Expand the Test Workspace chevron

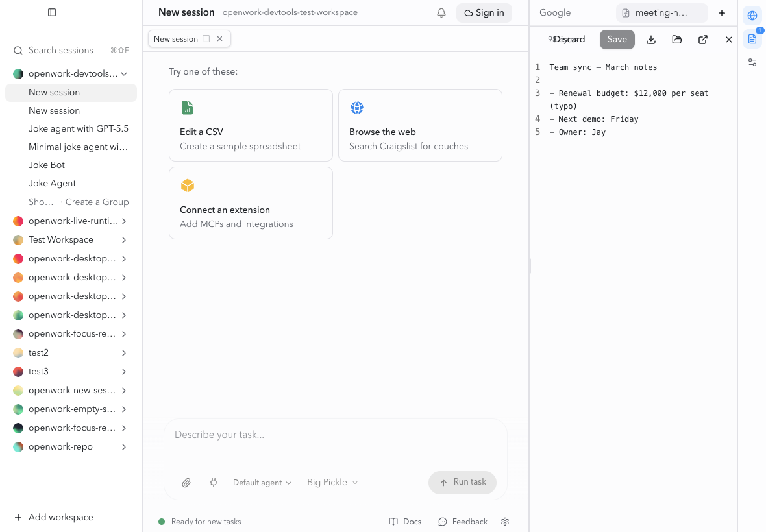[x=124, y=240]
